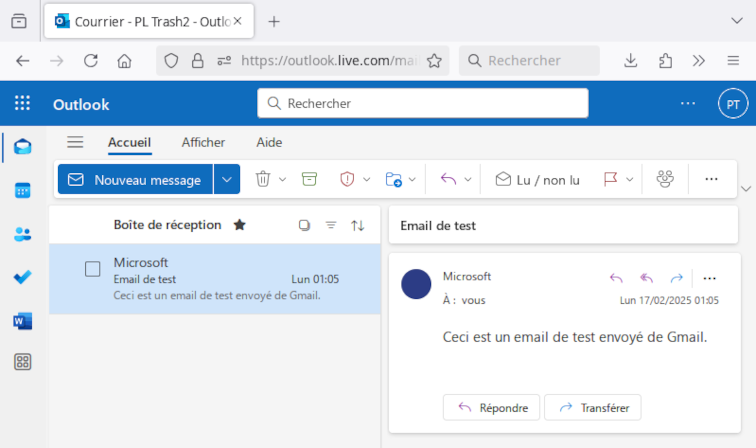This screenshot has height=448, width=756.
Task: Open Mail in the left sidebar
Action: coord(22,147)
